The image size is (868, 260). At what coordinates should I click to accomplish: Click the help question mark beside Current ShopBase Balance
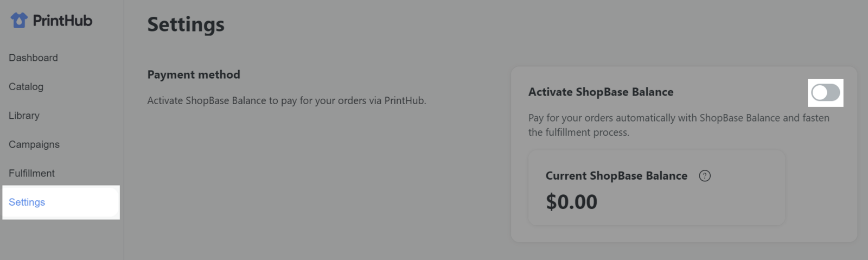pos(705,176)
